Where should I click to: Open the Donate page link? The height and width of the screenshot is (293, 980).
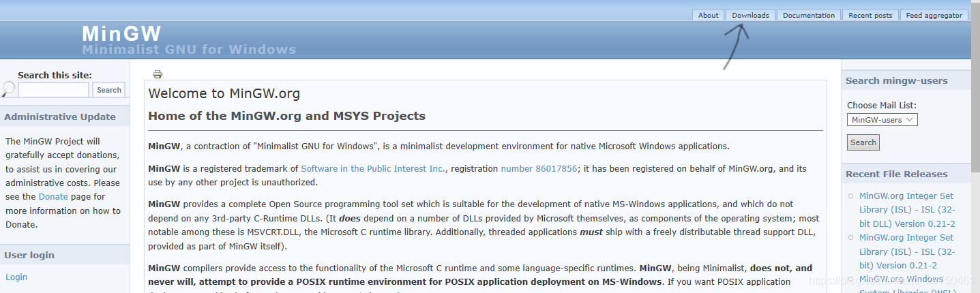tap(53, 197)
